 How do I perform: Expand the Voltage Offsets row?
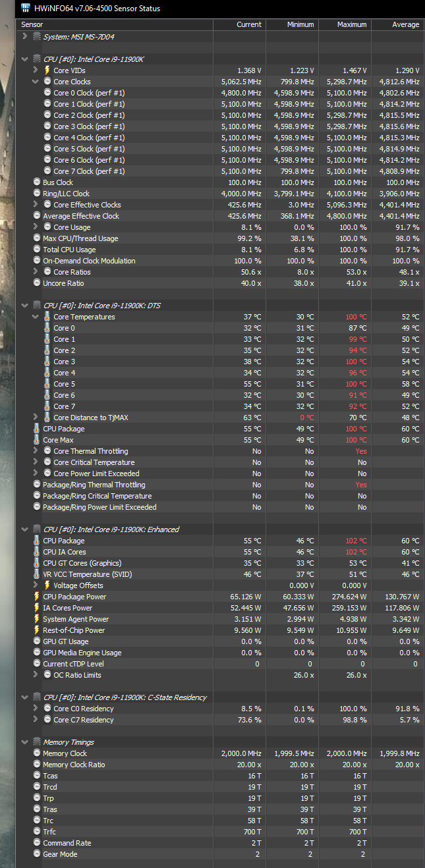(36, 585)
